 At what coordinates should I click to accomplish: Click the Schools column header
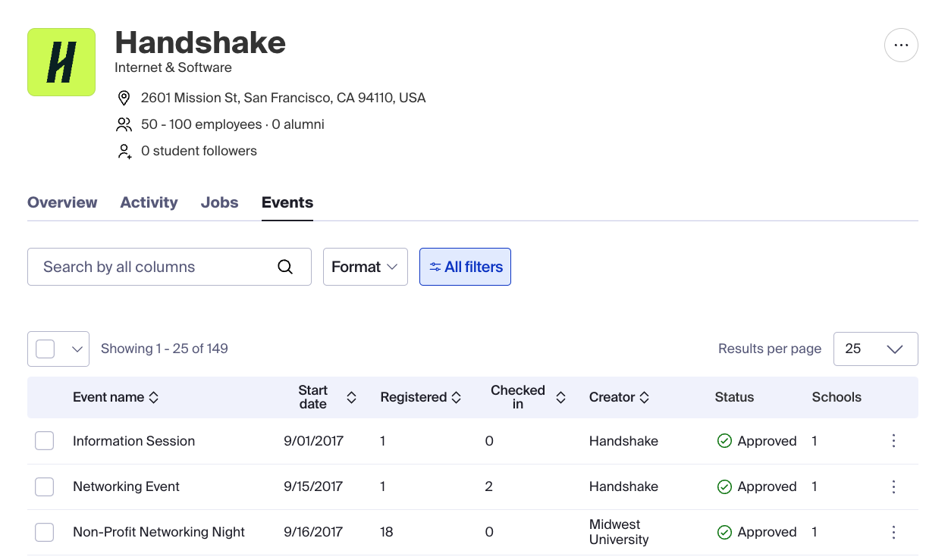(x=837, y=397)
